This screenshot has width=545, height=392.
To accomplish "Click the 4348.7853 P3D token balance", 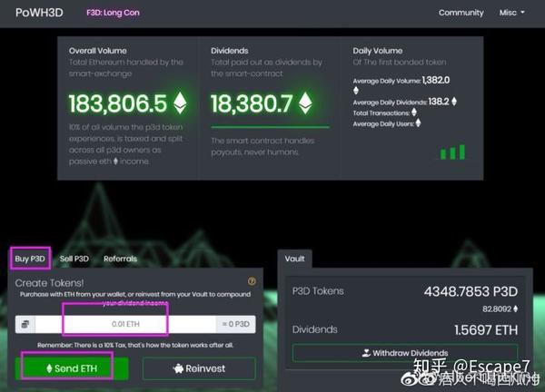I will click(x=471, y=291).
